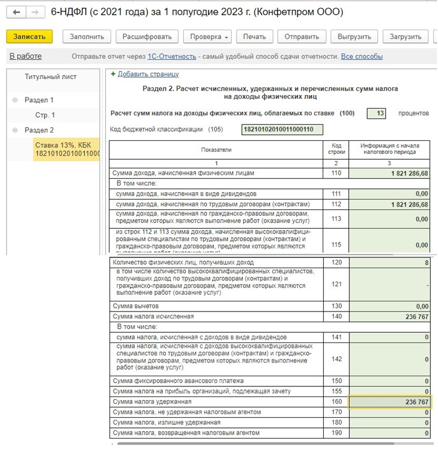This screenshot has width=438, height=450.
Task: Click the line 150 value field
Action: pos(389,381)
